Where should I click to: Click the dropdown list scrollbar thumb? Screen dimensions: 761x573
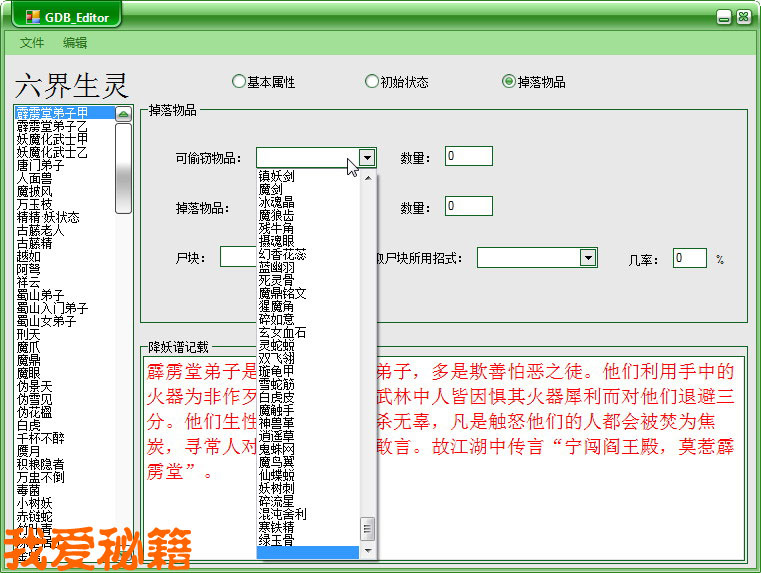pos(367,527)
